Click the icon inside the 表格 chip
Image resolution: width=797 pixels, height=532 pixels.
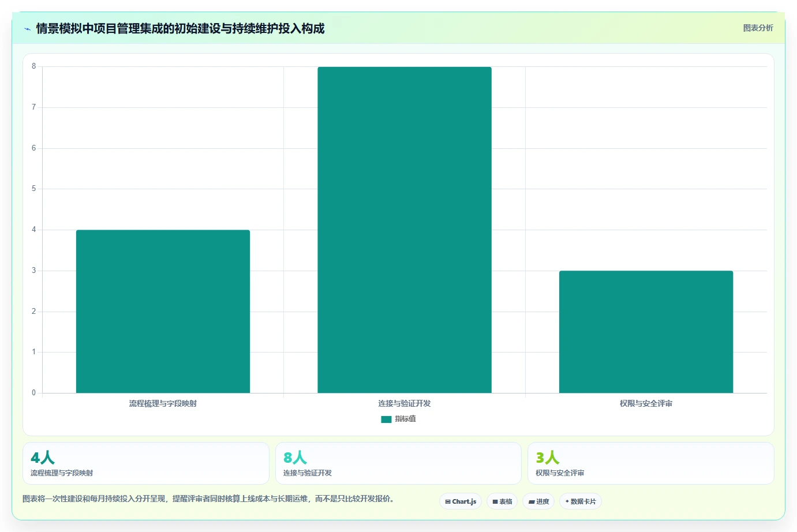[495, 502]
